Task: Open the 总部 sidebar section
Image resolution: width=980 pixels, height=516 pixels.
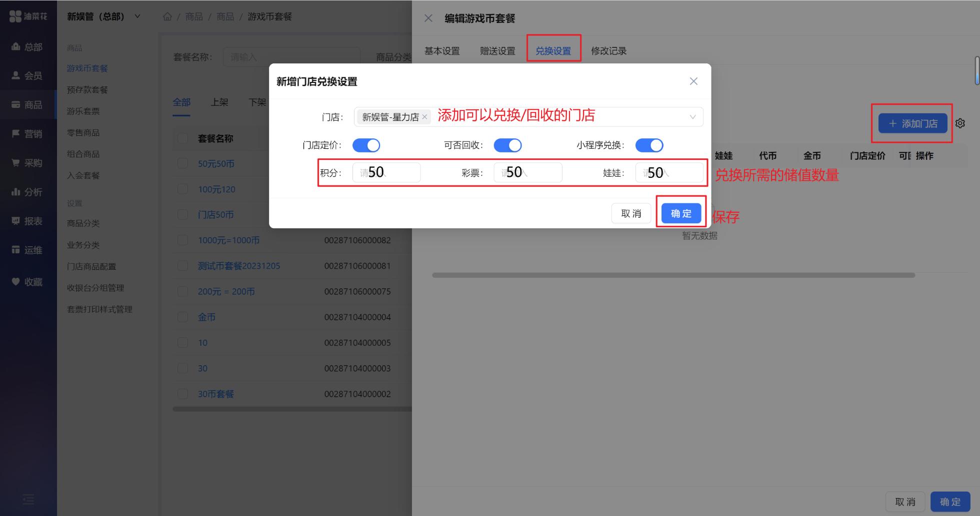Action: click(x=27, y=47)
